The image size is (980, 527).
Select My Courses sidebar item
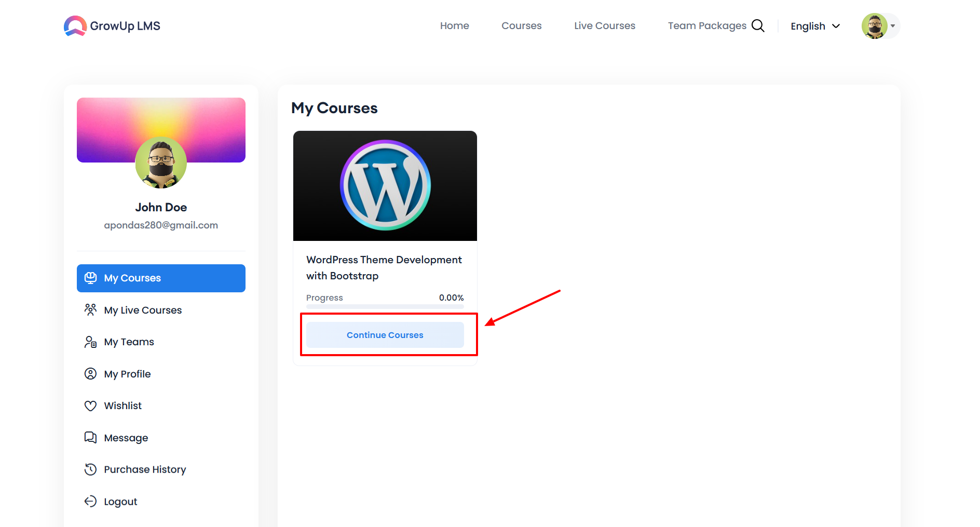[161, 278]
